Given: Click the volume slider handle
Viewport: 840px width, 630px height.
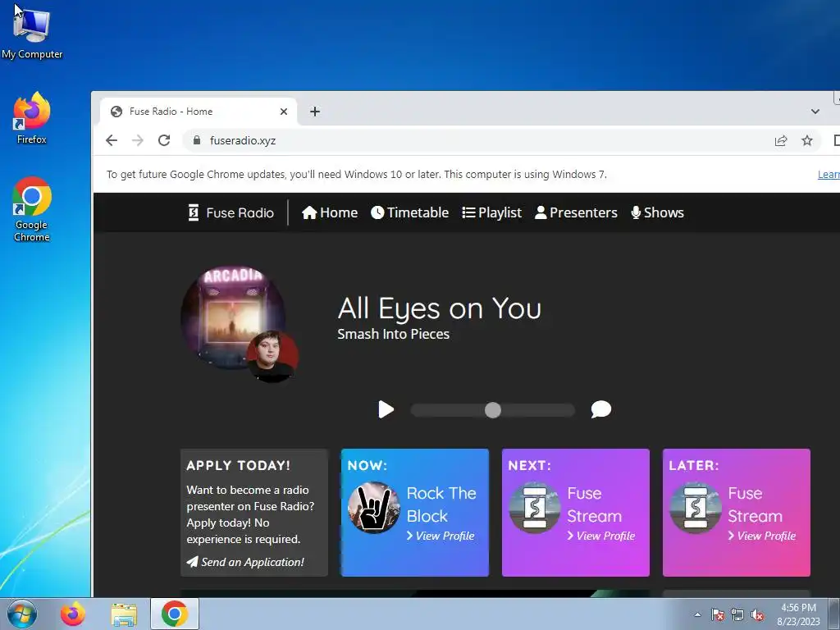Looking at the screenshot, I should [x=493, y=410].
